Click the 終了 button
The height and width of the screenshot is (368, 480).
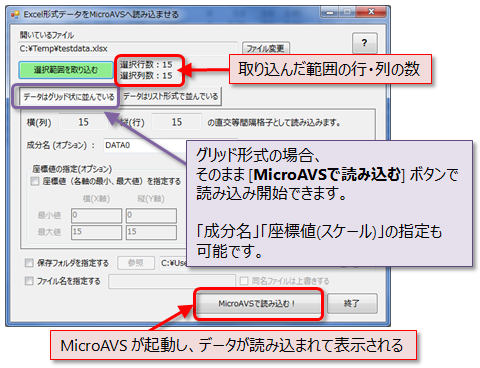coord(352,303)
